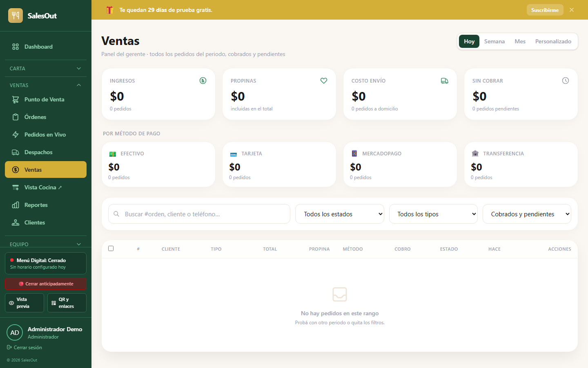
Task: Click the ESTADO column header
Action: point(449,249)
